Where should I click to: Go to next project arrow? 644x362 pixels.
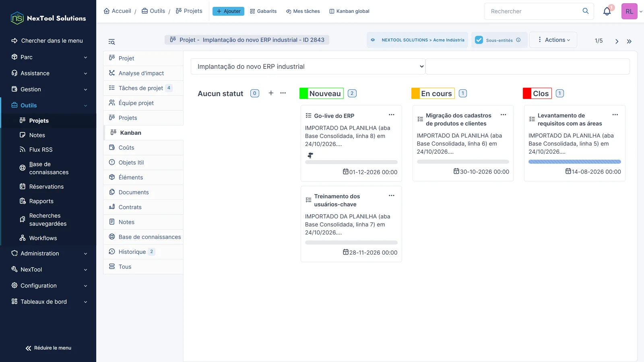(617, 41)
